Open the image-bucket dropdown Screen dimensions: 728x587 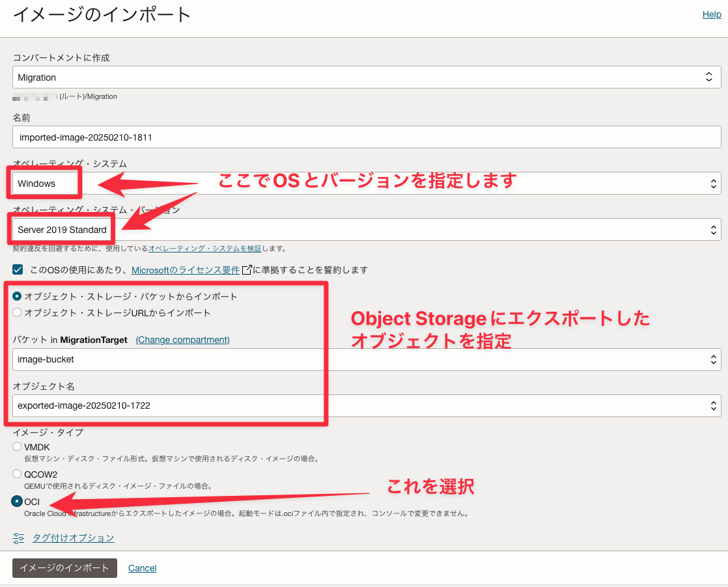coord(367,360)
